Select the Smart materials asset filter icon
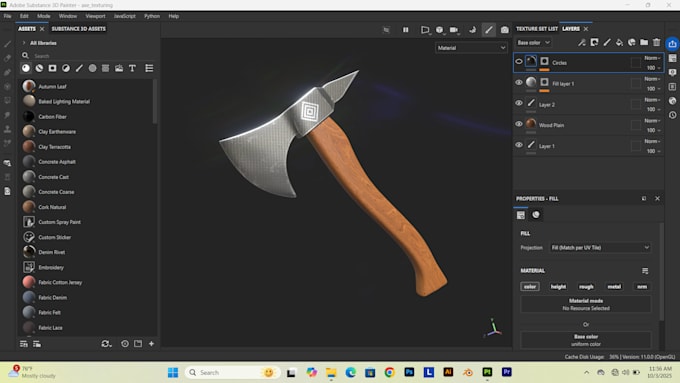 39,68
